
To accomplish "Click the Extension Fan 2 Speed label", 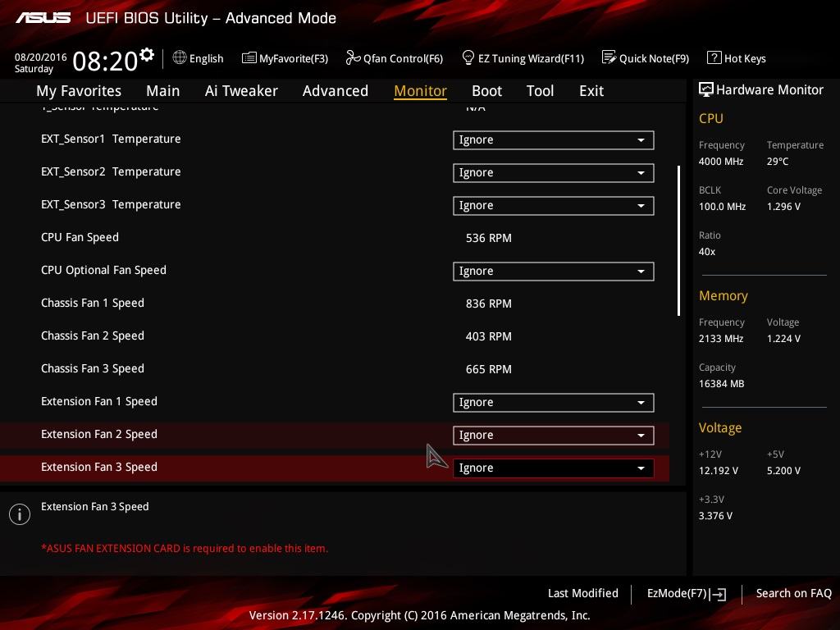I will 99,435.
